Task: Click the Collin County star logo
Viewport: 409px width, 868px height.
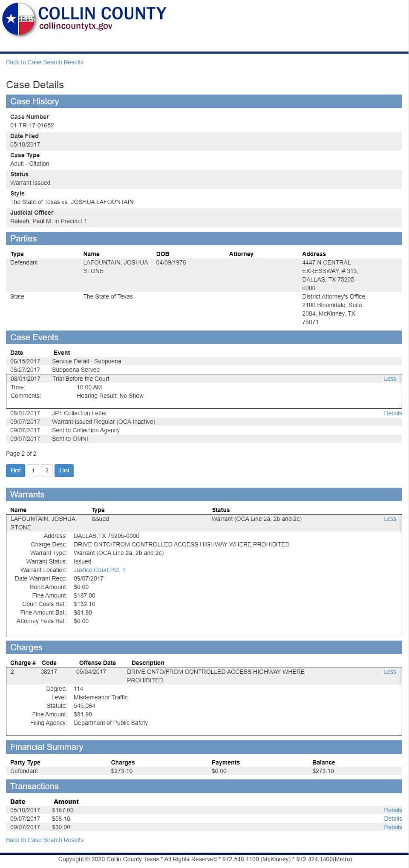Action: pyautogui.click(x=19, y=19)
